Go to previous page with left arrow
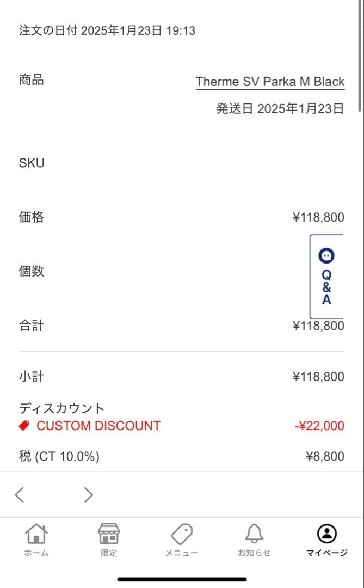364x588 pixels. [19, 494]
